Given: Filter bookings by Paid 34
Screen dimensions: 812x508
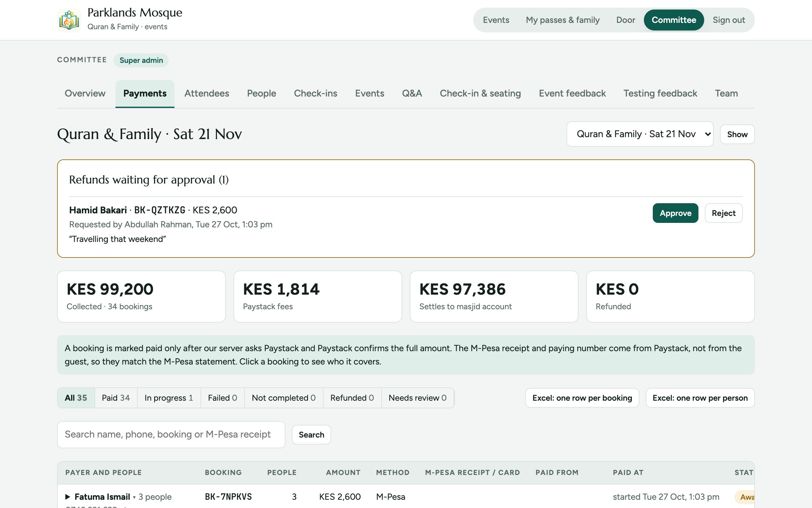Looking at the screenshot, I should pos(116,398).
